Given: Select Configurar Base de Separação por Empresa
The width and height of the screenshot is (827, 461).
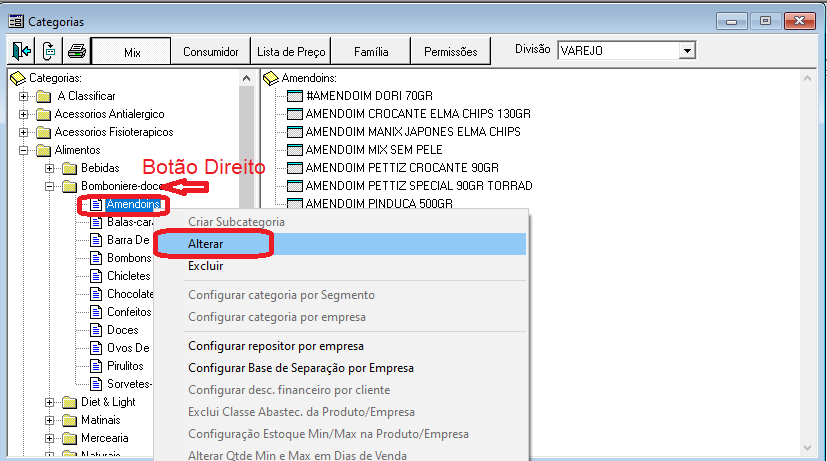Looking at the screenshot, I should click(x=341, y=368).
